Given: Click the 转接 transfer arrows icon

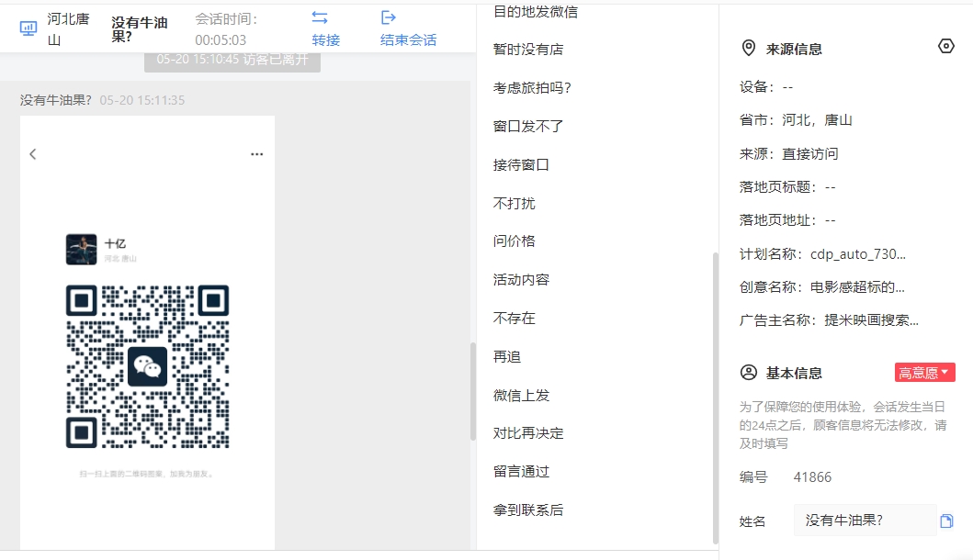Looking at the screenshot, I should pos(320,17).
